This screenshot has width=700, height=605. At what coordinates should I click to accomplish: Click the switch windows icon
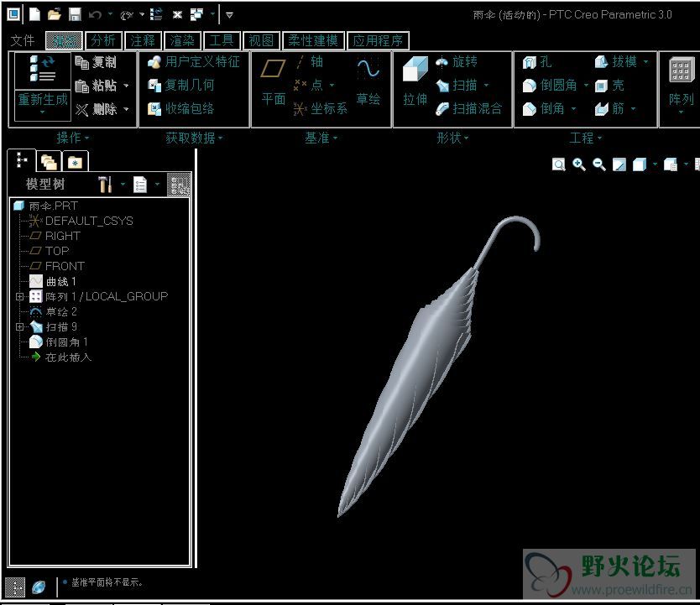196,15
